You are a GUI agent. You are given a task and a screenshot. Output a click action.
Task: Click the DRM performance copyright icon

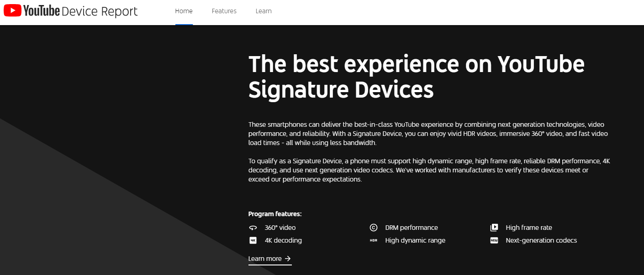click(373, 228)
